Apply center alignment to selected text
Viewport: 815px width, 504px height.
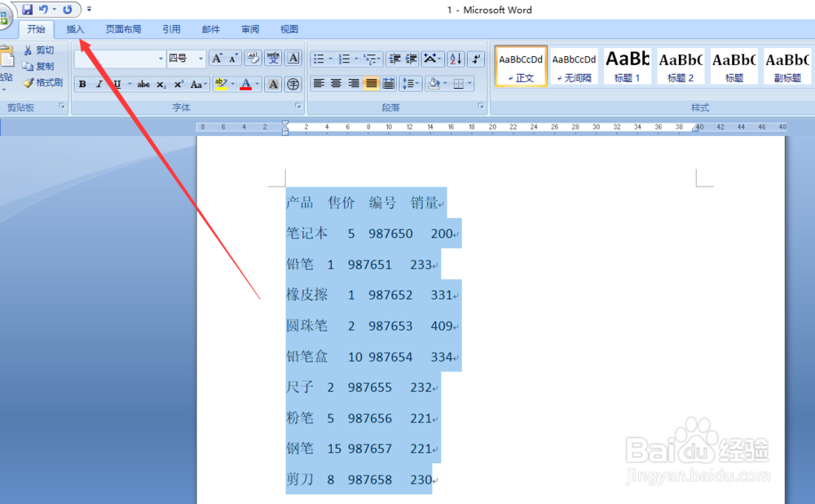[336, 82]
